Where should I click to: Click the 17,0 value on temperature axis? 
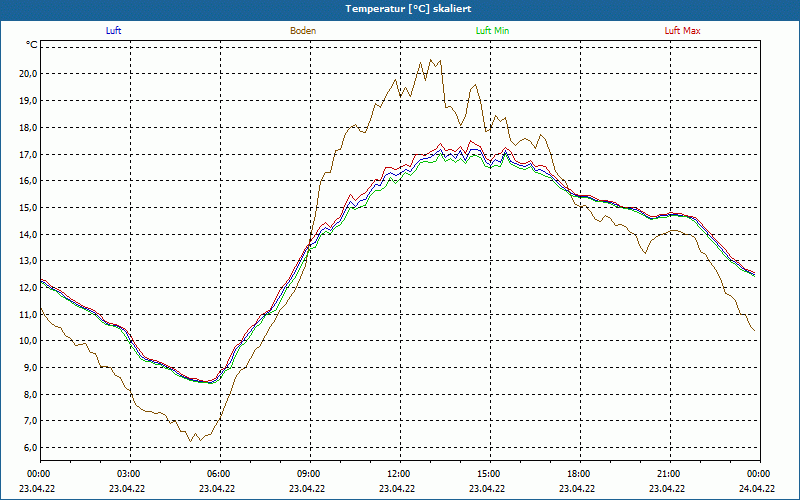click(x=29, y=154)
